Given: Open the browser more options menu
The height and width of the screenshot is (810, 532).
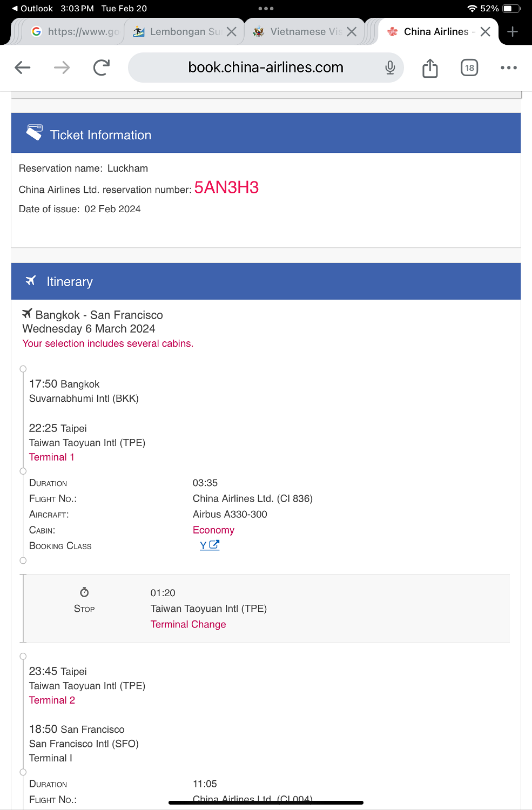Looking at the screenshot, I should (x=509, y=67).
